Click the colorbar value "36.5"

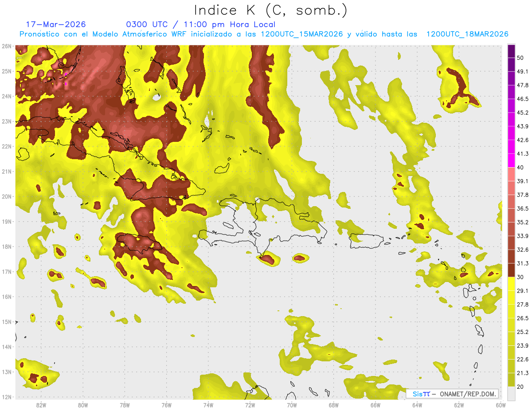(523, 208)
